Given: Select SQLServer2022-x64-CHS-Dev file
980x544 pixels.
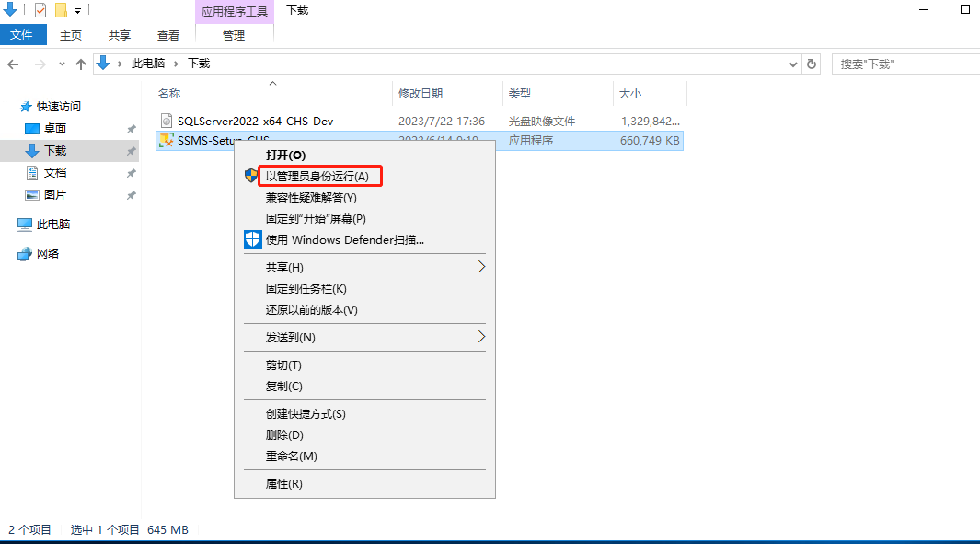Looking at the screenshot, I should 255,122.
